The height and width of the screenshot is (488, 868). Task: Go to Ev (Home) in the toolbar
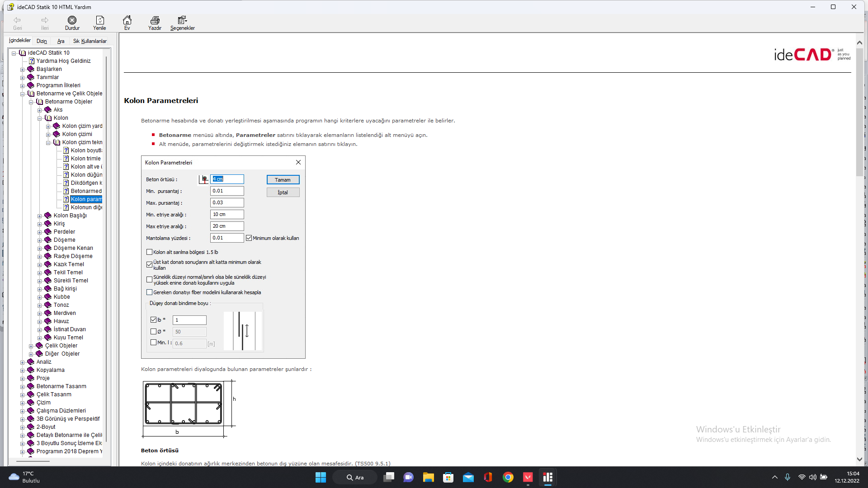pyautogui.click(x=127, y=20)
